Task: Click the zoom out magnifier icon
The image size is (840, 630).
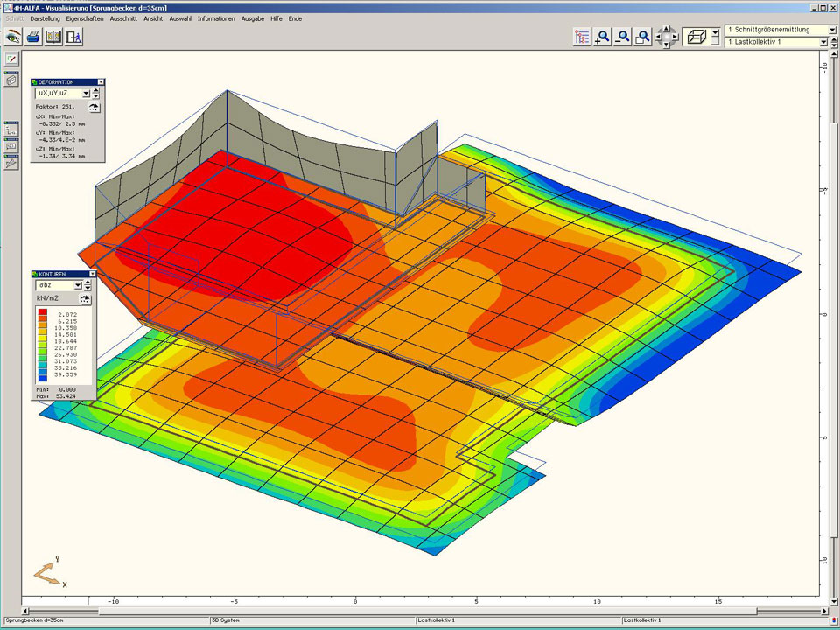Action: pyautogui.click(x=622, y=37)
